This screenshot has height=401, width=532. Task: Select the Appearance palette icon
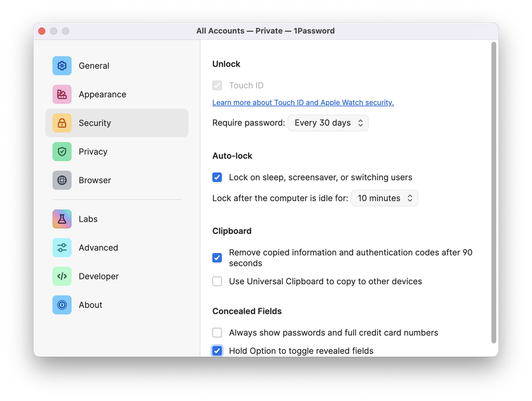click(x=62, y=94)
